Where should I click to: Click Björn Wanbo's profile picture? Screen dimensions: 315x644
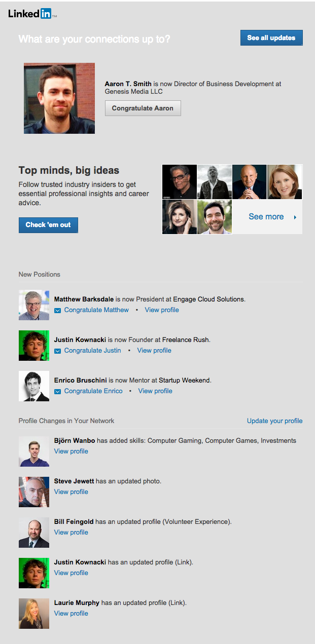[x=34, y=451]
